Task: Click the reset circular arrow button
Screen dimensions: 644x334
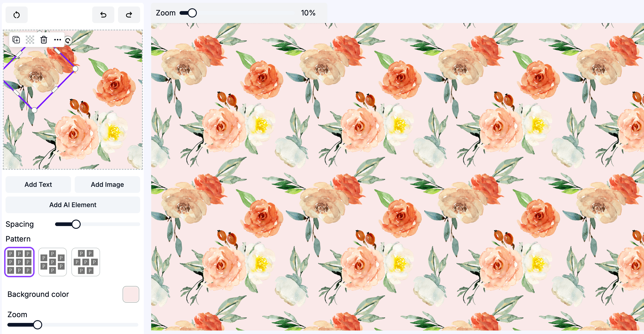Action: [x=17, y=15]
